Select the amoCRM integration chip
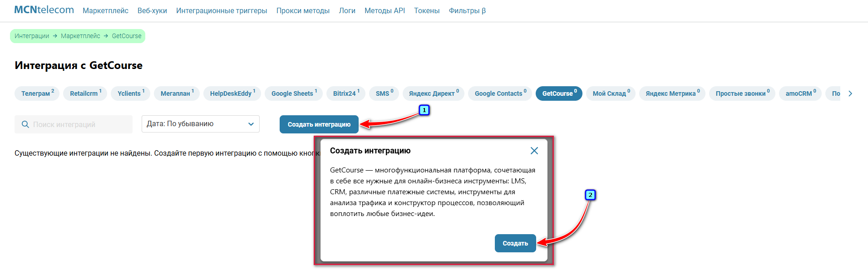868x280 pixels. [x=800, y=93]
